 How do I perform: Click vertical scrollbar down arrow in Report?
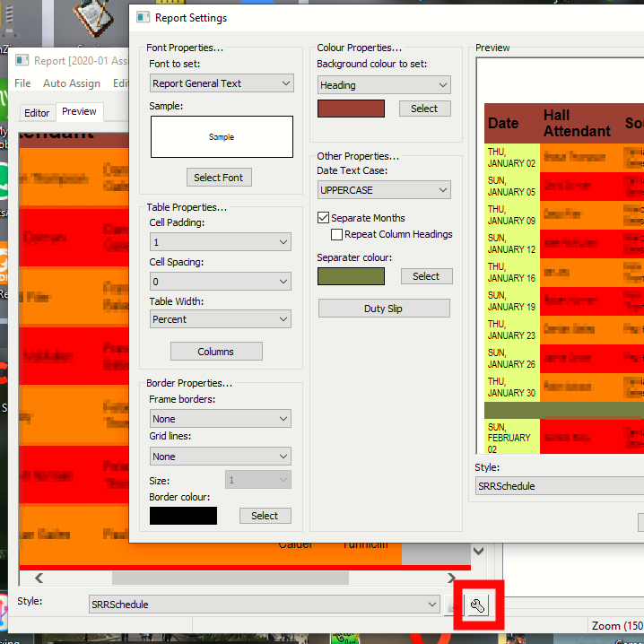(x=478, y=551)
